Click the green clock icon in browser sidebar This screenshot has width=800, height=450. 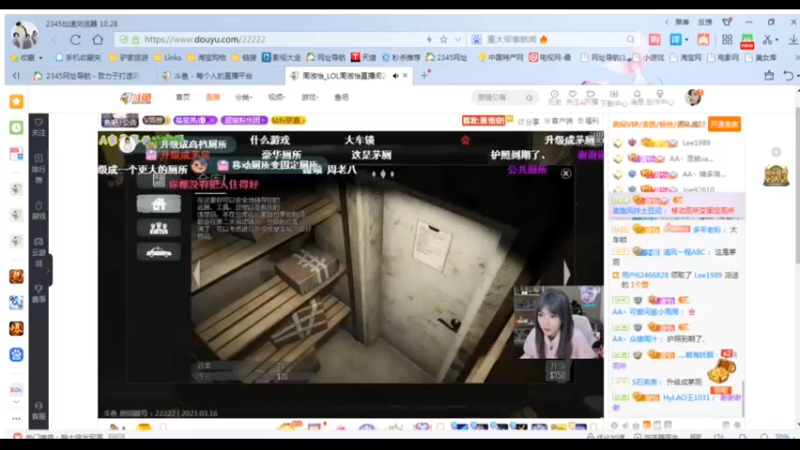pos(16,128)
